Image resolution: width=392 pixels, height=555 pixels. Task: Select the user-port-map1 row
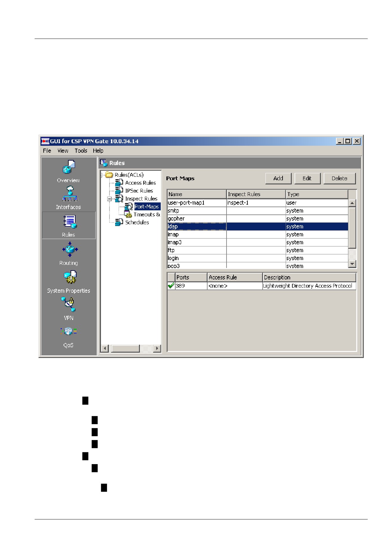pos(258,203)
